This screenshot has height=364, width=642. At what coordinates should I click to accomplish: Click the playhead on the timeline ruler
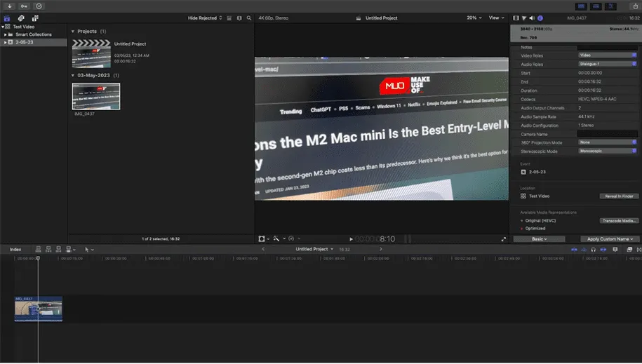(x=38, y=258)
